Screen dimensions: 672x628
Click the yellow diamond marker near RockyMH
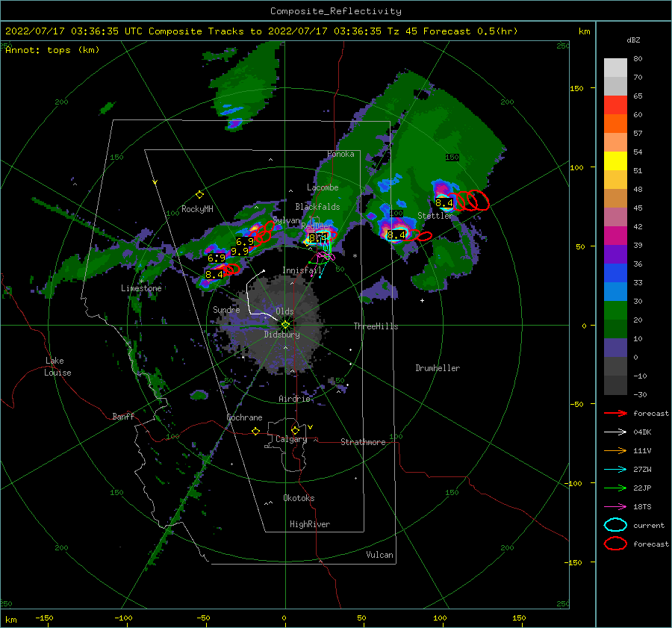[x=199, y=195]
